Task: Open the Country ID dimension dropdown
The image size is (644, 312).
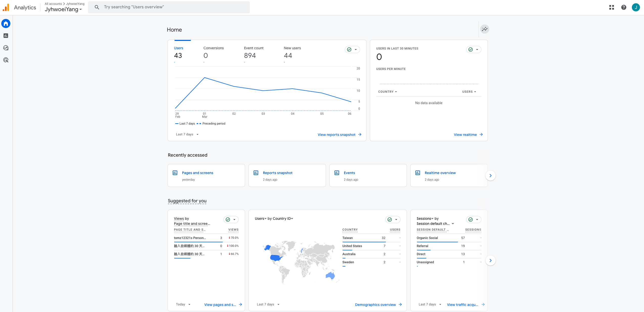Action: pyautogui.click(x=283, y=219)
